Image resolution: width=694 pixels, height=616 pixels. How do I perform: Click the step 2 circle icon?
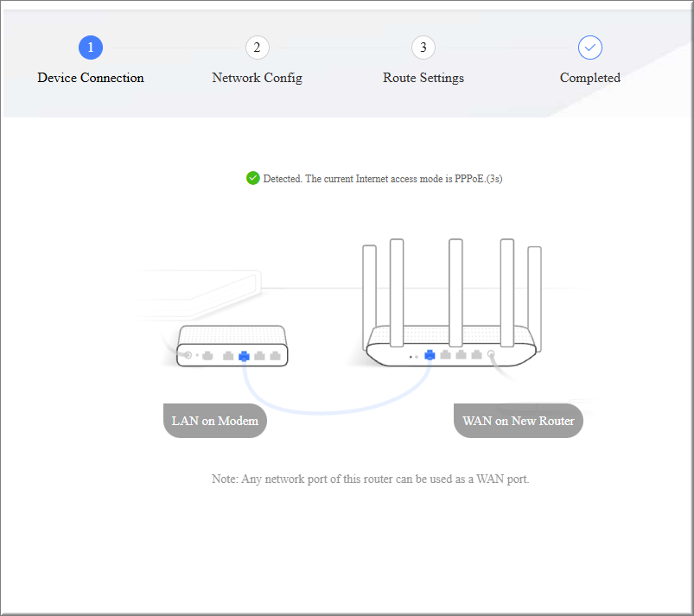click(x=257, y=48)
